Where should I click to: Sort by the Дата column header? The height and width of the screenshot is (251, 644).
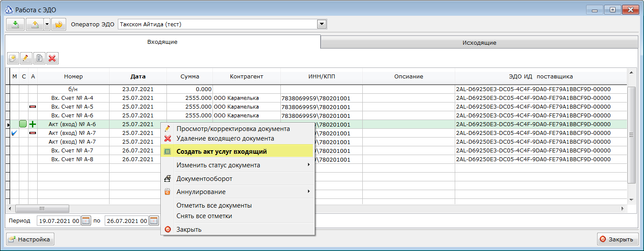point(138,76)
